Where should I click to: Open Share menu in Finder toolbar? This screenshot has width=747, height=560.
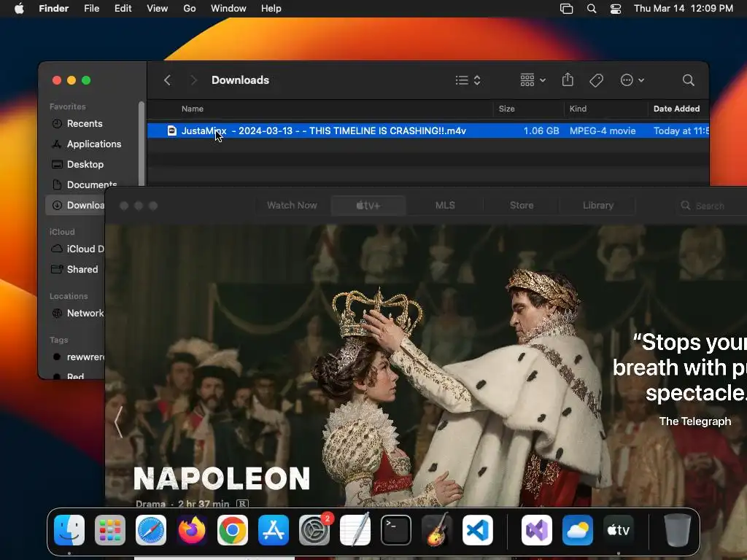[568, 80]
